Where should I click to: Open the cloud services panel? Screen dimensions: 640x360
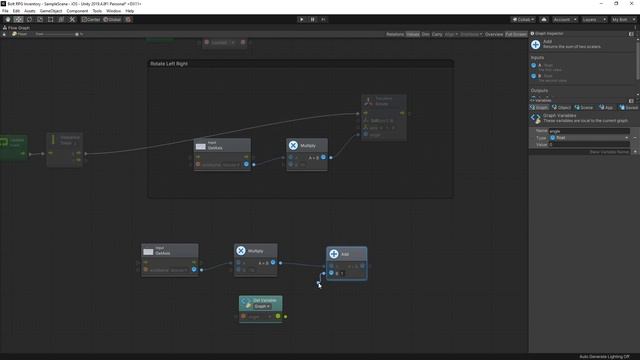tap(544, 19)
